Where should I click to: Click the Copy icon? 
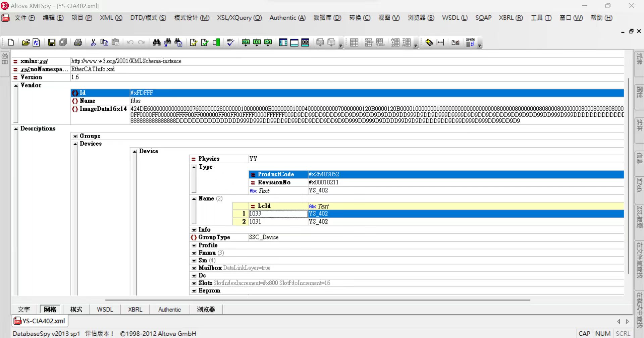[x=104, y=43]
